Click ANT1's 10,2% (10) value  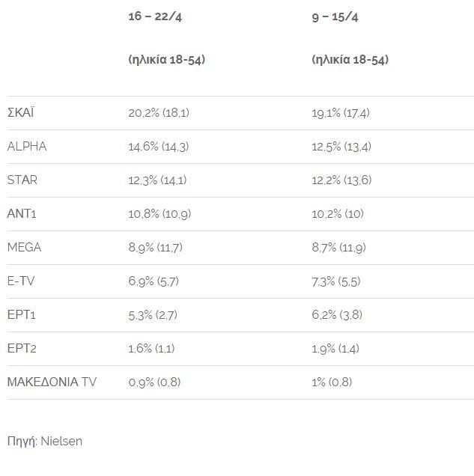338,214
